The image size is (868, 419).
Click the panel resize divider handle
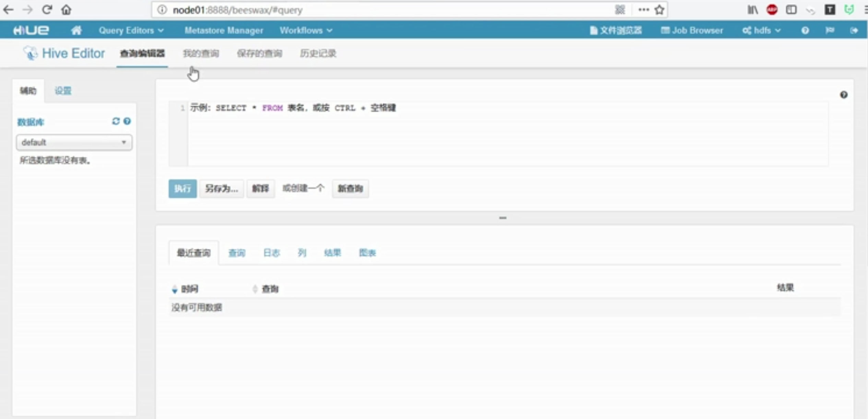502,218
